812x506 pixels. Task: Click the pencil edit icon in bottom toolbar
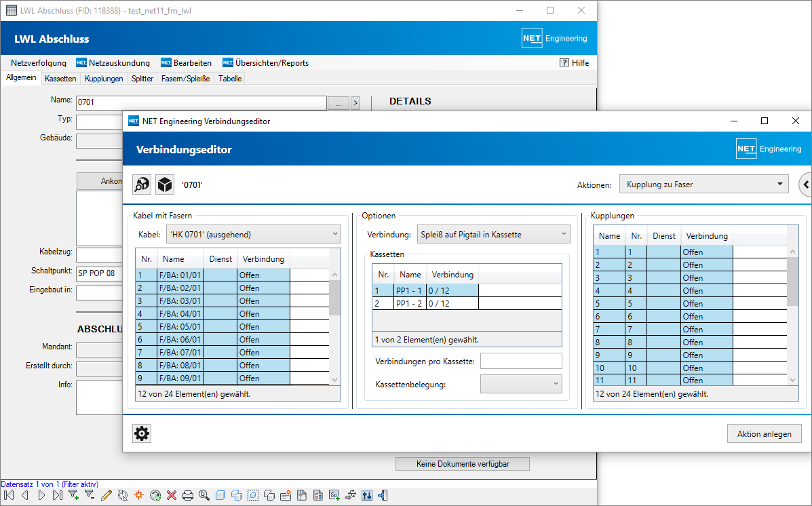(106, 495)
